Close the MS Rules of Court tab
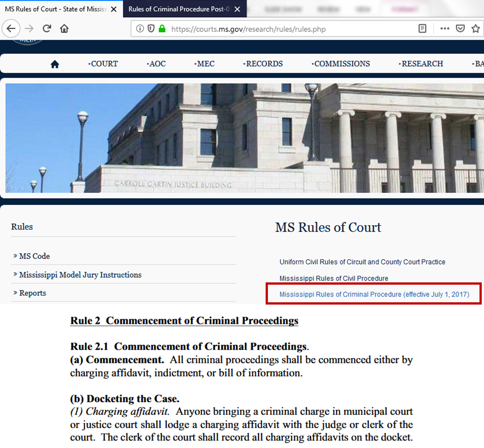Screen dimensions: 484x448 [114, 9]
